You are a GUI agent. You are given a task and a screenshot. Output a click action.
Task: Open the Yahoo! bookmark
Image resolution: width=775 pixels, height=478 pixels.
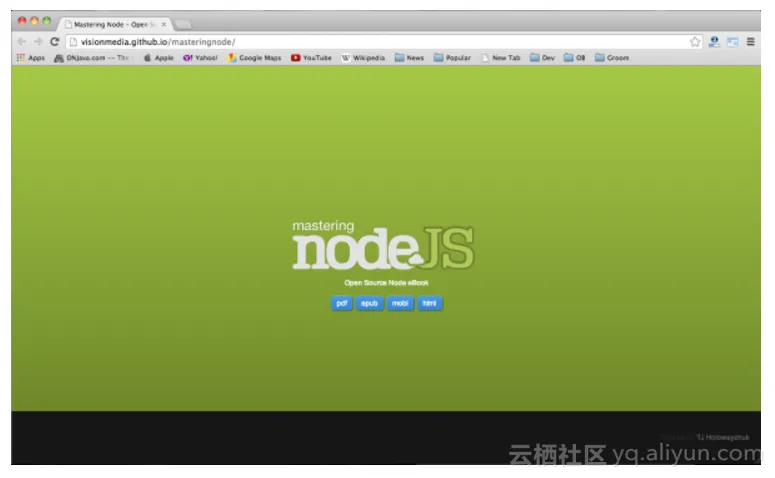pos(200,58)
